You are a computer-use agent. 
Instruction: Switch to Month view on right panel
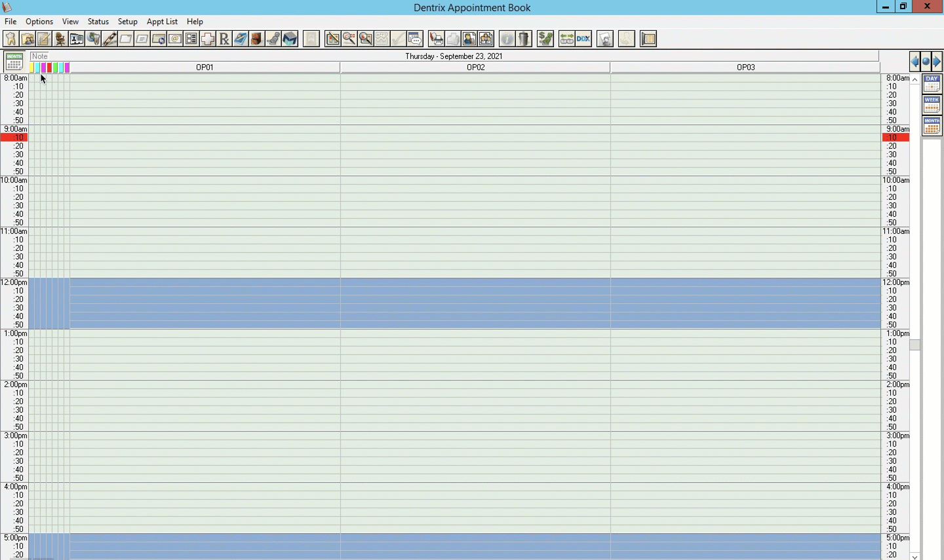coord(932,126)
